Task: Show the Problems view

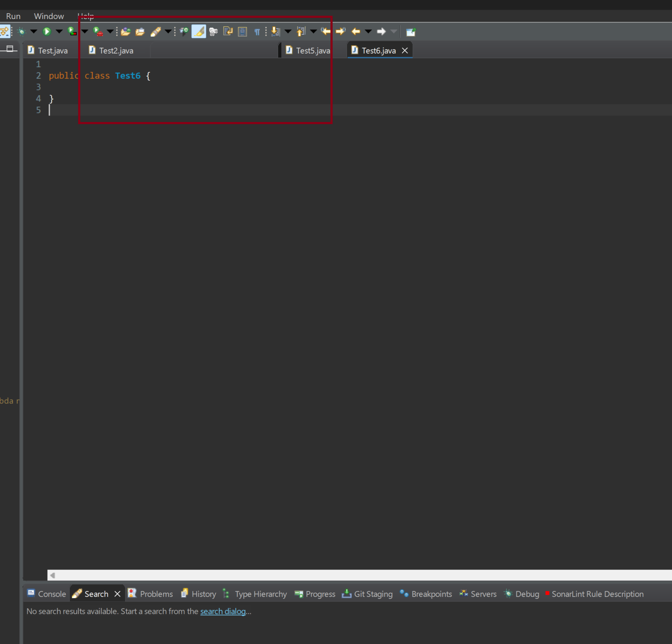Action: (150, 594)
